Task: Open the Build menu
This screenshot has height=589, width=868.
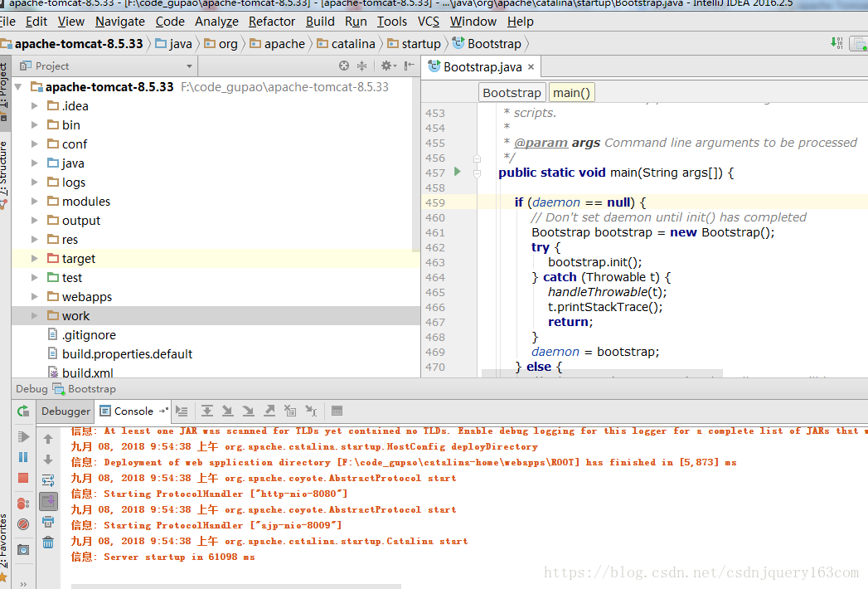Action: (320, 22)
